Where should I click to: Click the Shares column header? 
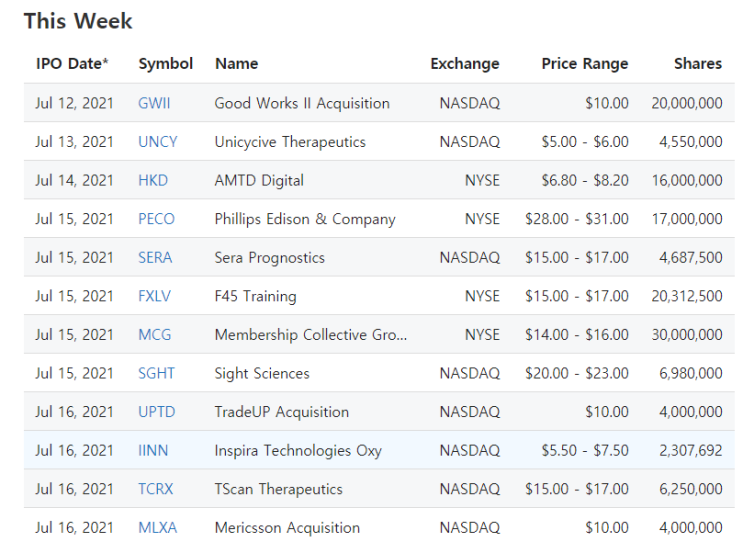(698, 64)
